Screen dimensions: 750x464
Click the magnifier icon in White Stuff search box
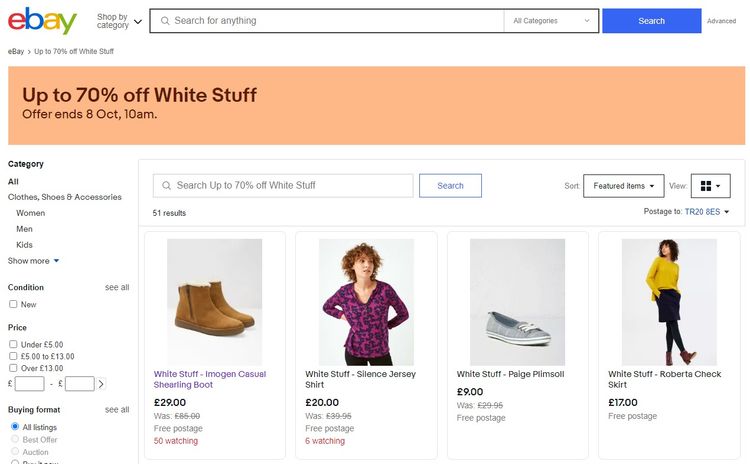[166, 186]
